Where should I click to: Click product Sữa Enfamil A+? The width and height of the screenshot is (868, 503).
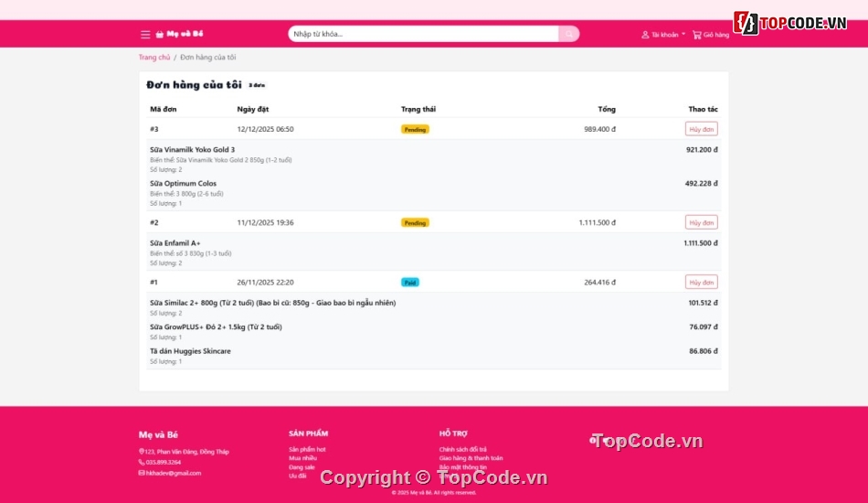click(x=175, y=243)
